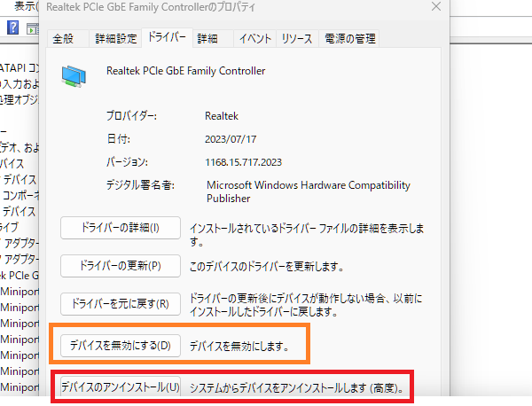
Task: Click the network adapter device icon
Action: coord(74,76)
